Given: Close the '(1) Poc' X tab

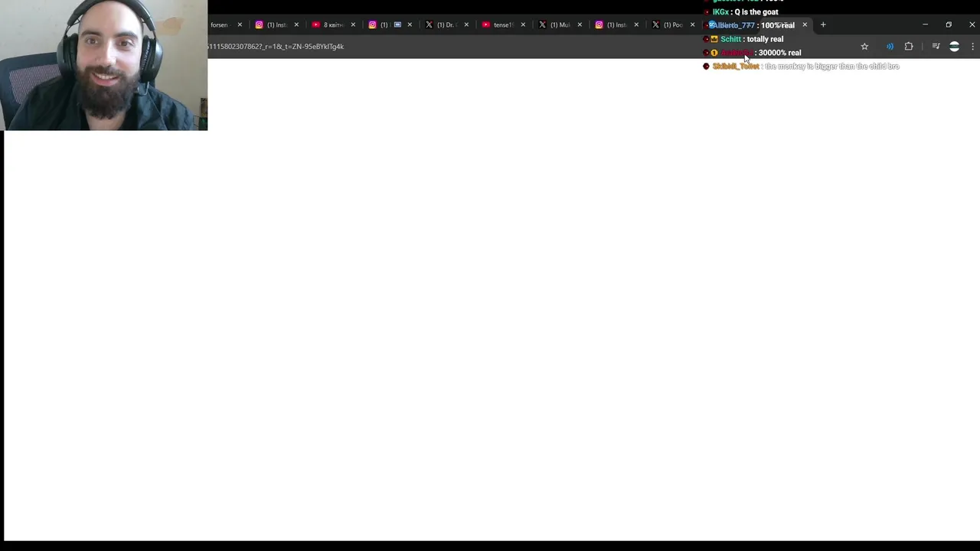Looking at the screenshot, I should tap(693, 24).
